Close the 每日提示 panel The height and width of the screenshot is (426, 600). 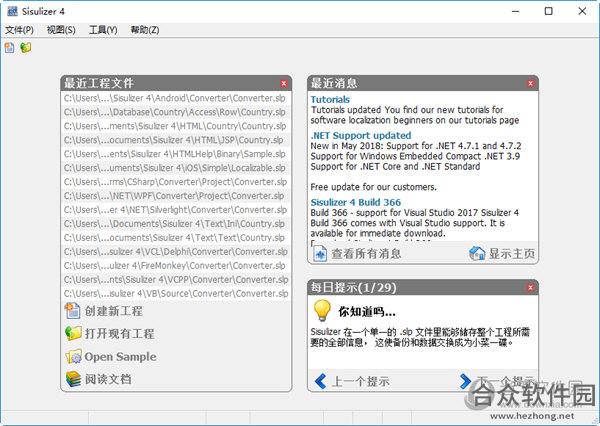530,287
